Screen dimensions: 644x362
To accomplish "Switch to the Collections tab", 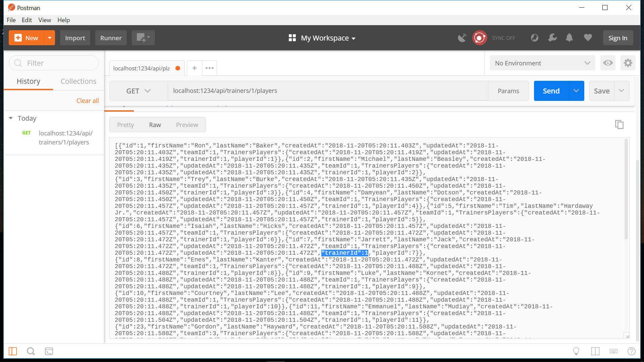I will 78,81.
